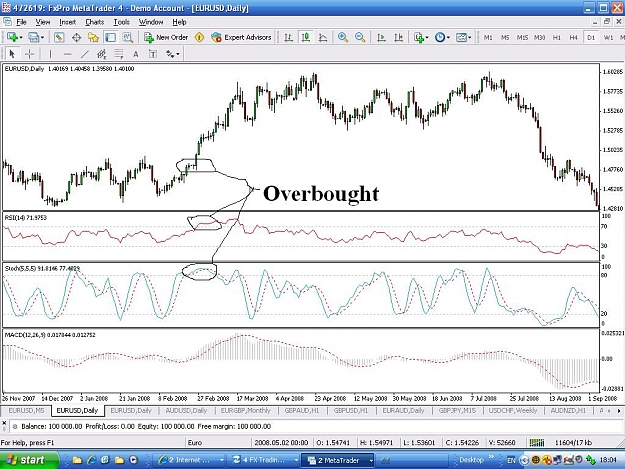Switch to the USDCHF,Weekly chart tab
The image size is (625, 469).
(x=513, y=410)
